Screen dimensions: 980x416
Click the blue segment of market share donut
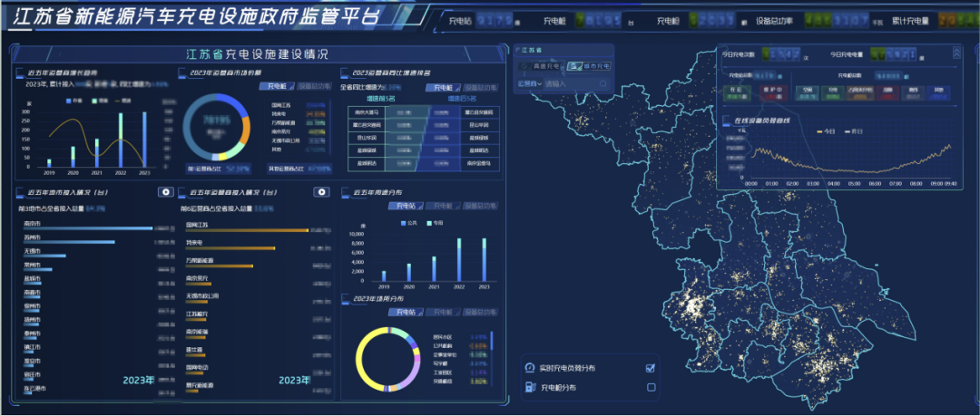[x=236, y=102]
